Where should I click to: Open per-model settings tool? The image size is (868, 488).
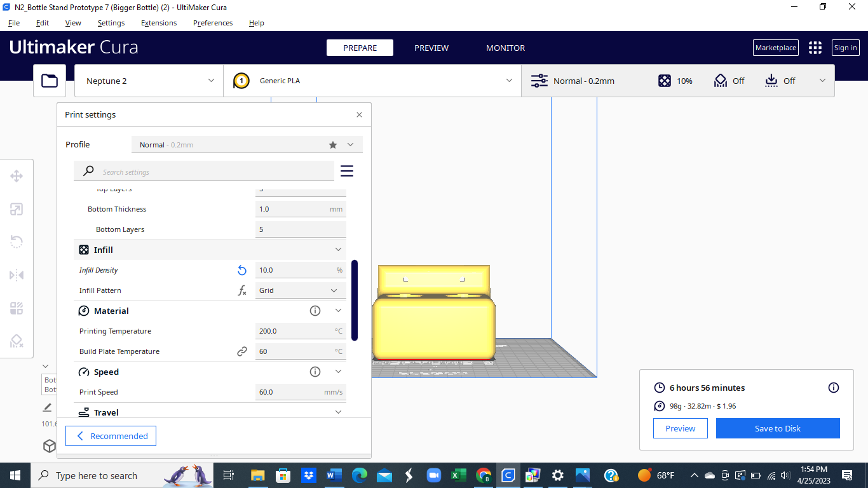[17, 308]
